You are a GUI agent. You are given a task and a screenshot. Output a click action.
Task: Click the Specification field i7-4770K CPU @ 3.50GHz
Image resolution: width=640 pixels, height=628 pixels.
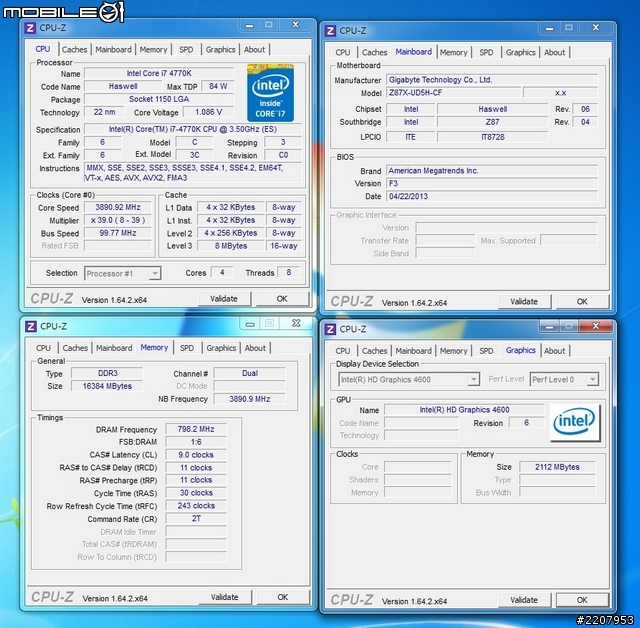(193, 129)
